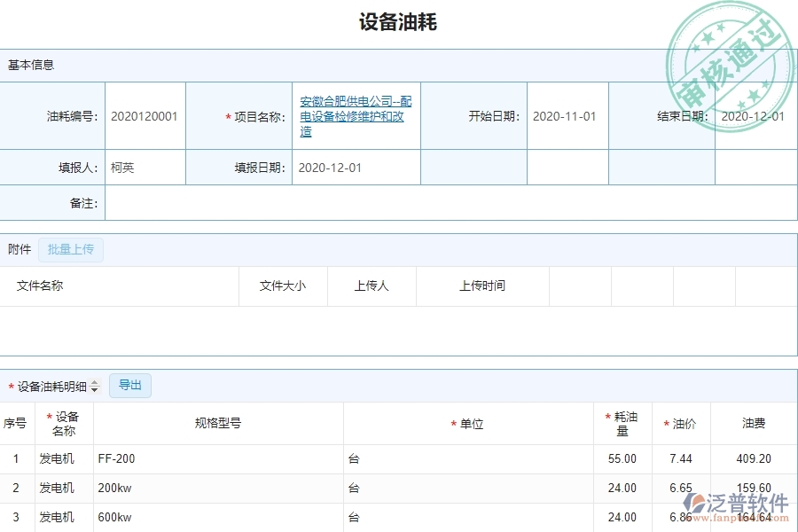Click the 设备油耗 page title
This screenshot has width=798, height=532.
(398, 21)
